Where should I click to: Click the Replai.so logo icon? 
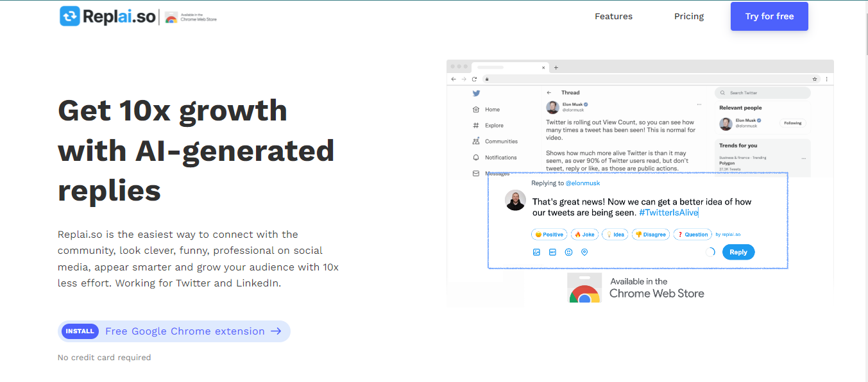pyautogui.click(x=70, y=16)
